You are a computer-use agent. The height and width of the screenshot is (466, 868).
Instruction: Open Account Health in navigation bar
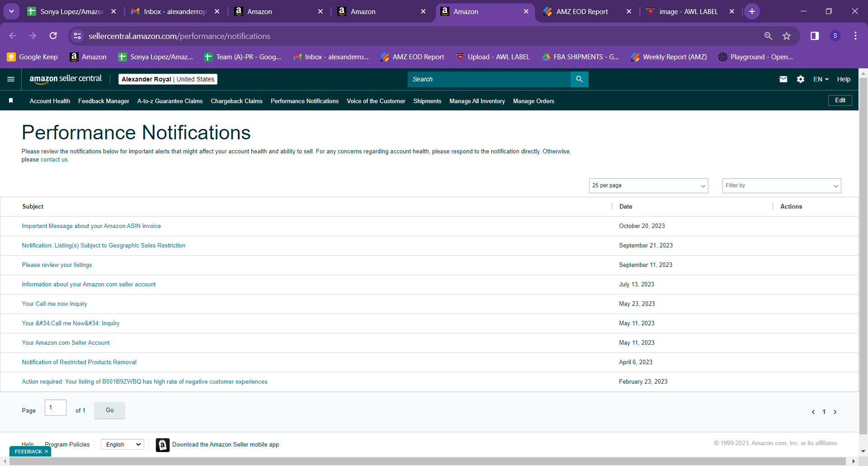point(50,101)
